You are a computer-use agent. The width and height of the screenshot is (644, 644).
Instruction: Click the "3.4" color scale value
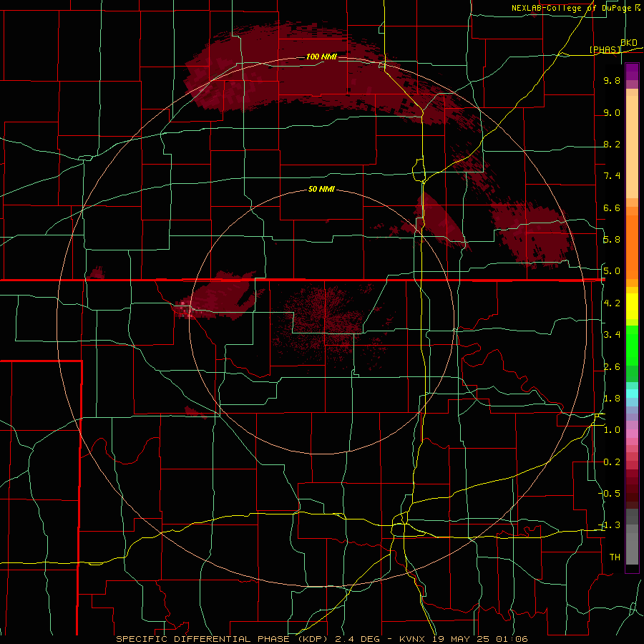pos(612,334)
